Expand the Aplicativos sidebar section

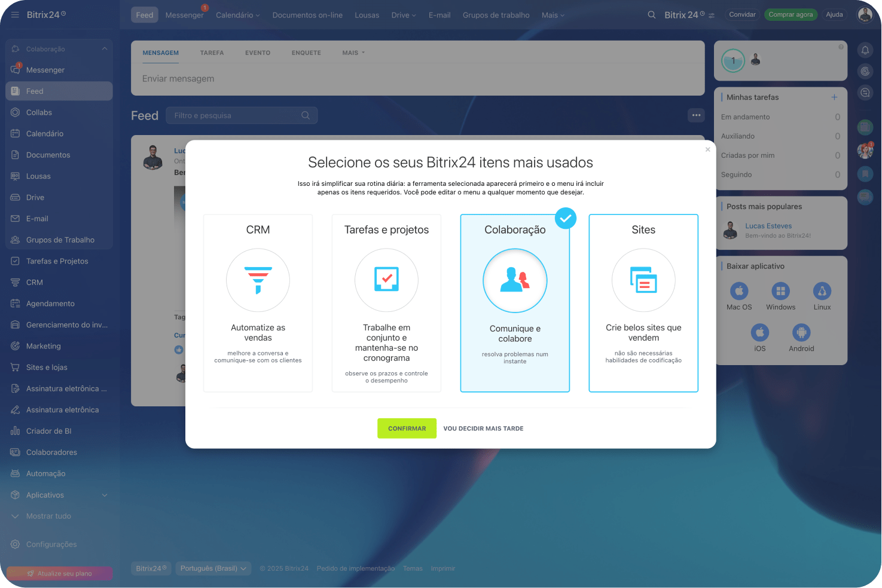pos(105,495)
